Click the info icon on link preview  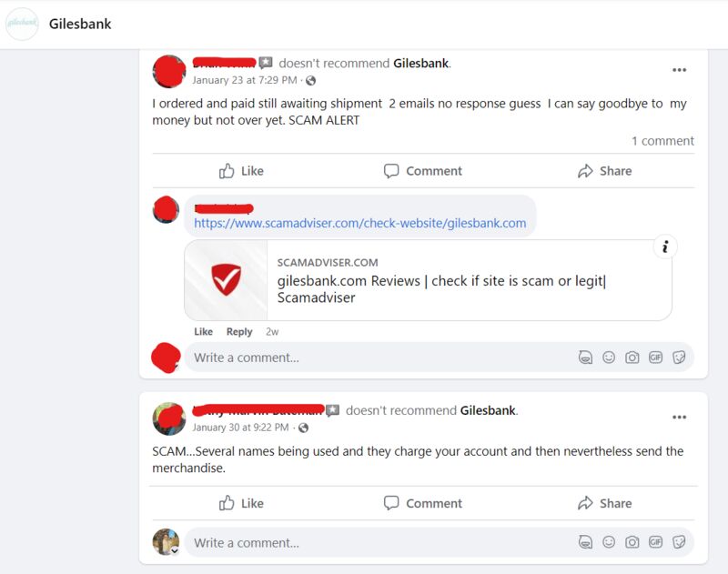pyautogui.click(x=665, y=247)
